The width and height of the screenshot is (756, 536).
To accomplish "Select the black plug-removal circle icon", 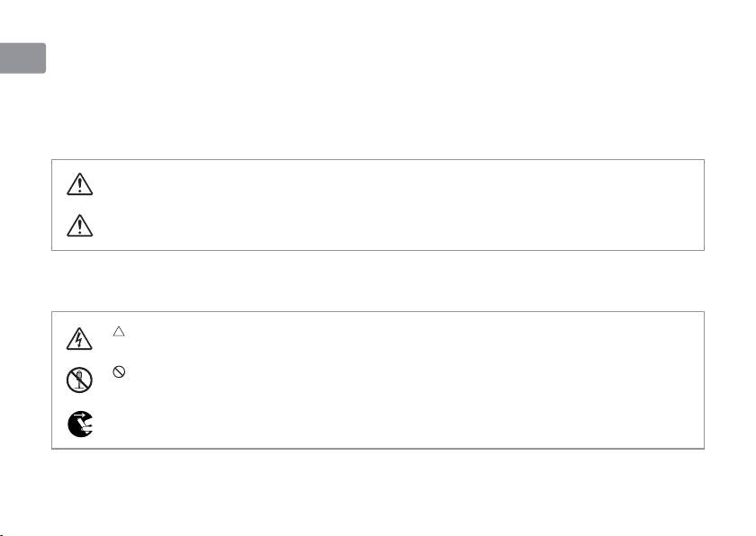I will [79, 423].
